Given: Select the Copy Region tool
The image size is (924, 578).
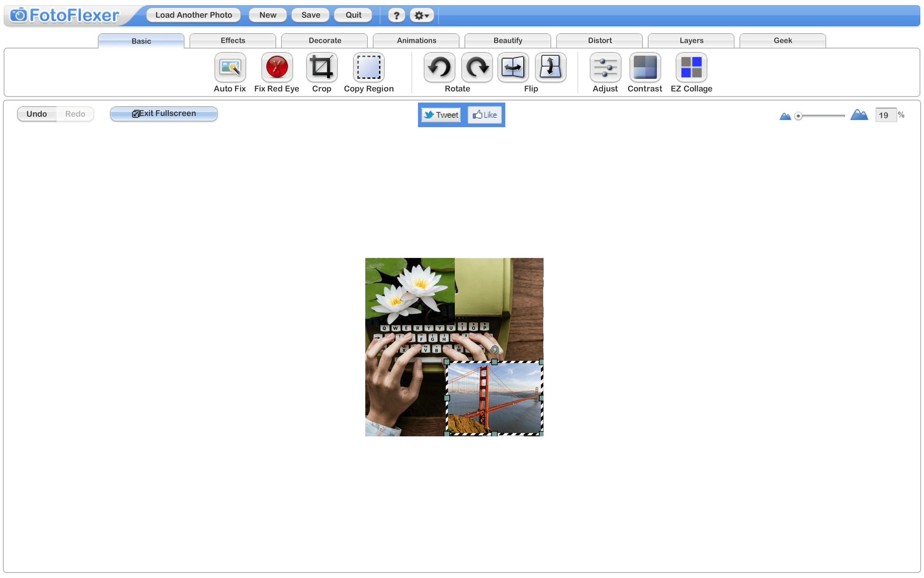Looking at the screenshot, I should click(368, 67).
